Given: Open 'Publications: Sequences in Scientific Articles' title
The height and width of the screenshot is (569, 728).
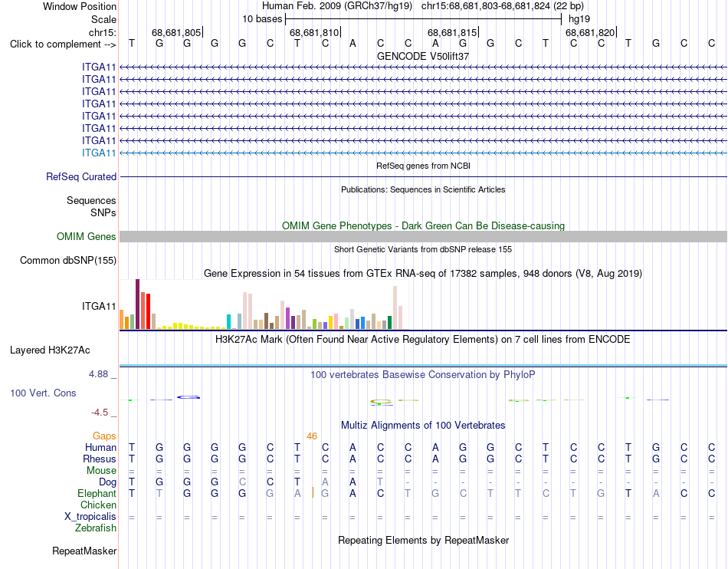Looking at the screenshot, I should coord(423,189).
